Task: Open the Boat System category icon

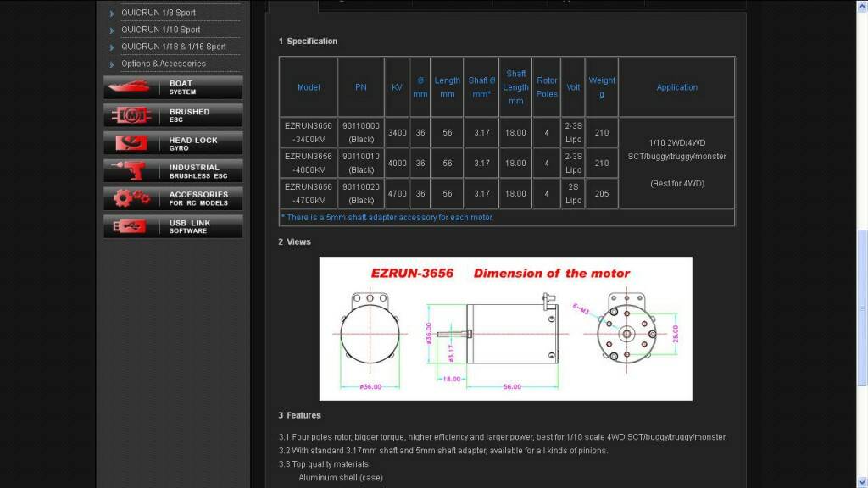Action: (129, 87)
